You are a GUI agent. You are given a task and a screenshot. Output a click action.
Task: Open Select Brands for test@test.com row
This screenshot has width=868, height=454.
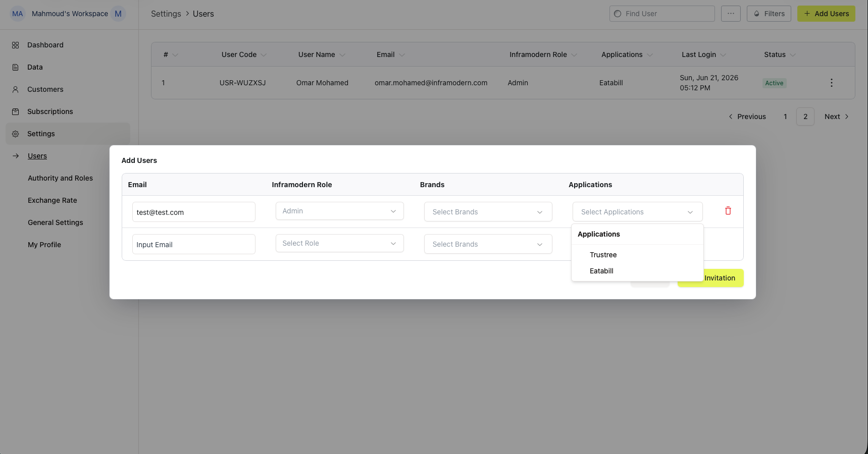coord(488,212)
